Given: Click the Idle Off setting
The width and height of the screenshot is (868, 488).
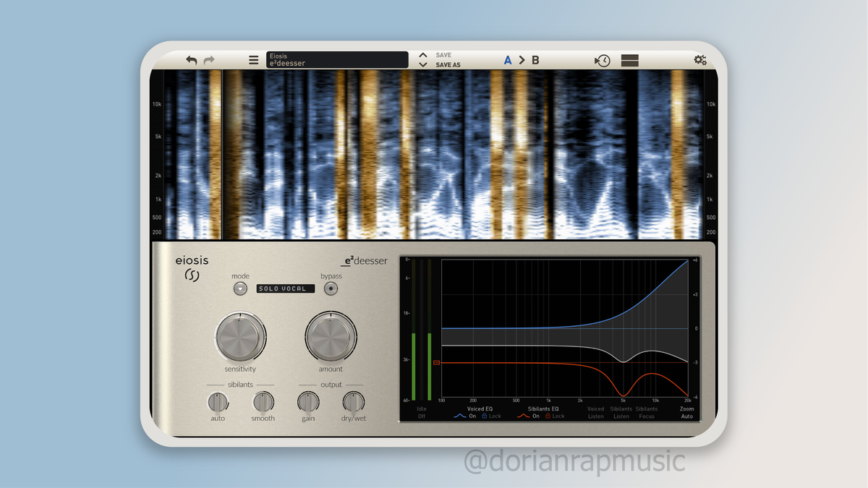Looking at the screenshot, I should pyautogui.click(x=422, y=413).
